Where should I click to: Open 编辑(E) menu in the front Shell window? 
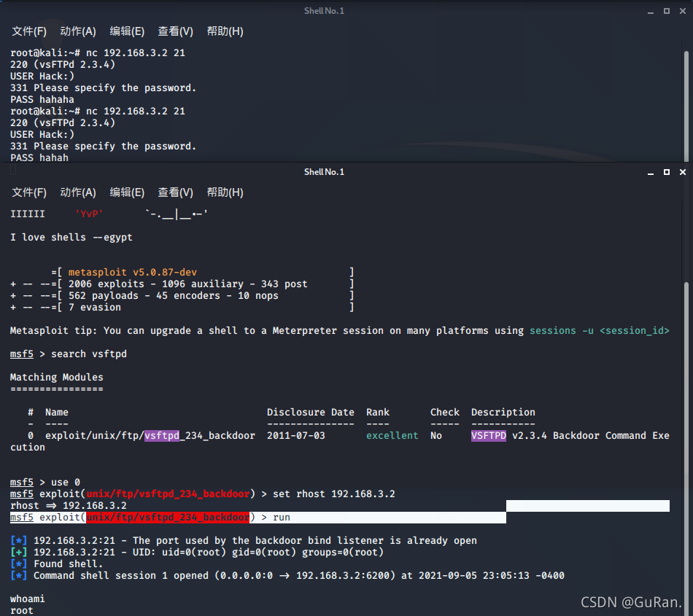tap(127, 192)
